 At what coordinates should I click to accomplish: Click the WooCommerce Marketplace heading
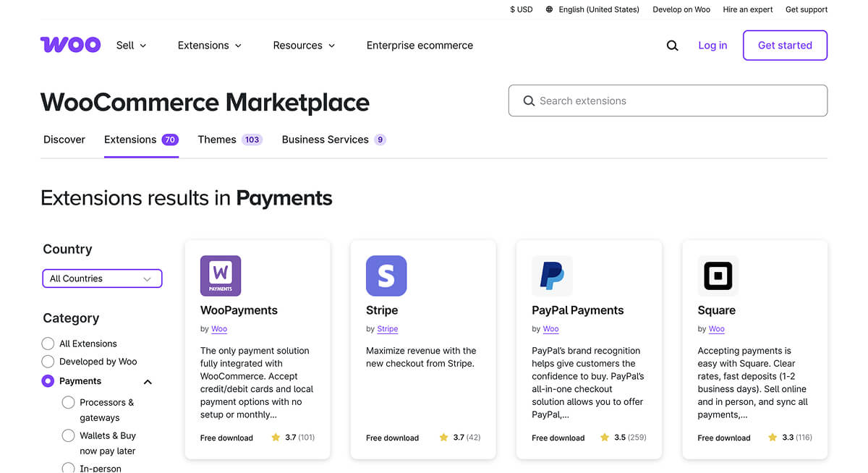click(205, 102)
